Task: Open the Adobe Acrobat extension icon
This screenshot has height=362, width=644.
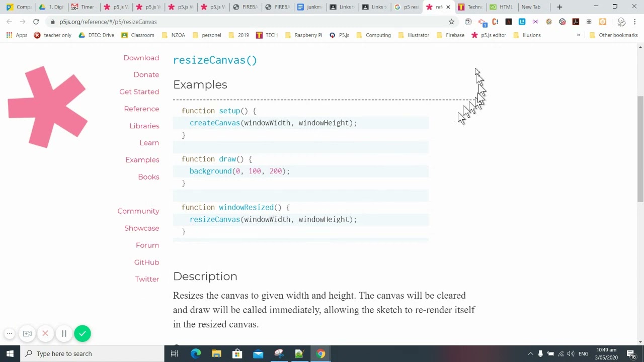Action: click(576, 22)
